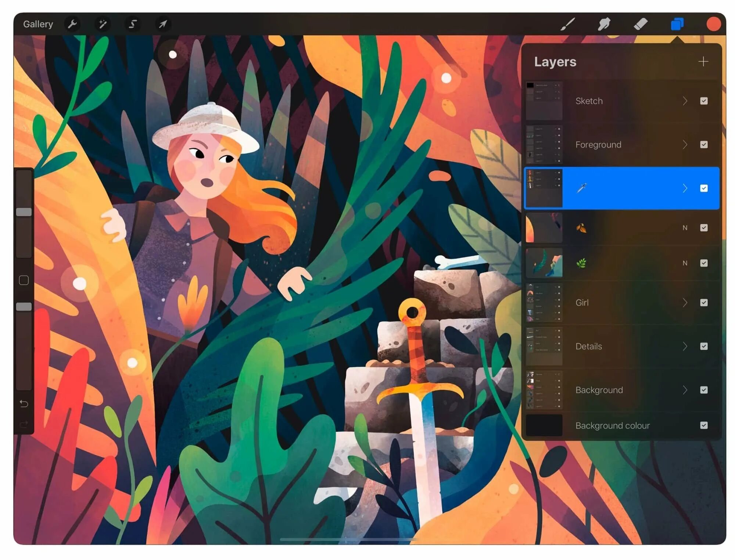Select the Paint brush tool

[568, 24]
